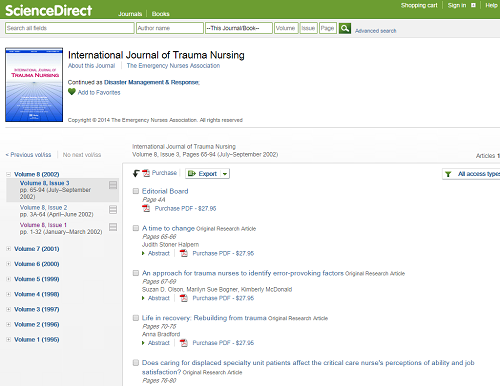Tick the 'A time to change' checkbox

tap(136, 228)
